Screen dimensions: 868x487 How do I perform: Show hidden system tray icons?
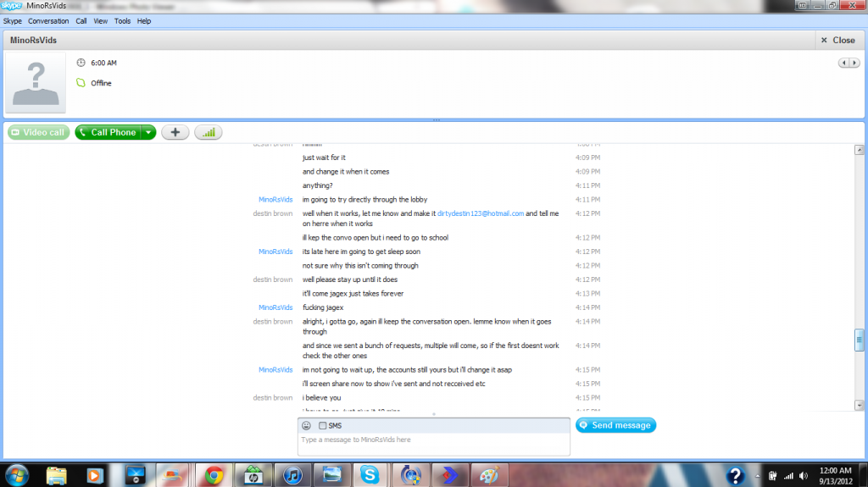(x=757, y=476)
